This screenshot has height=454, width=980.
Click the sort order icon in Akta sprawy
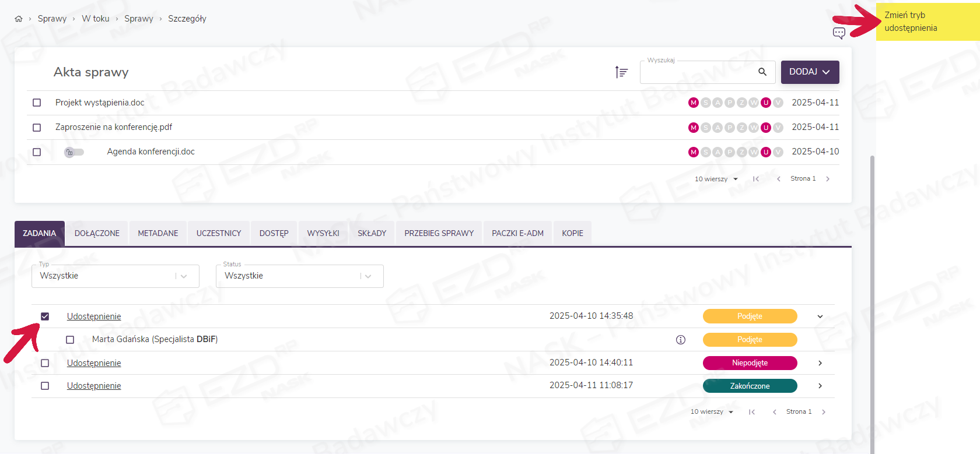621,72
